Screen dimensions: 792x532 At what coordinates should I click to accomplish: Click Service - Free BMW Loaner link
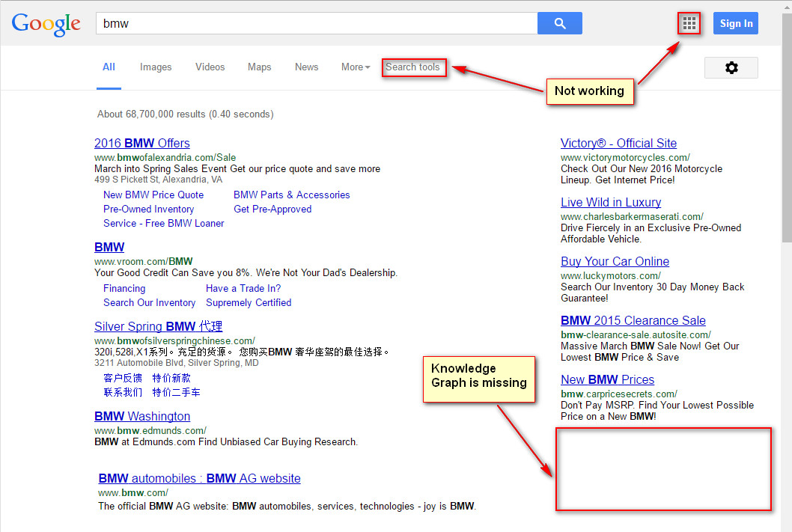[164, 223]
